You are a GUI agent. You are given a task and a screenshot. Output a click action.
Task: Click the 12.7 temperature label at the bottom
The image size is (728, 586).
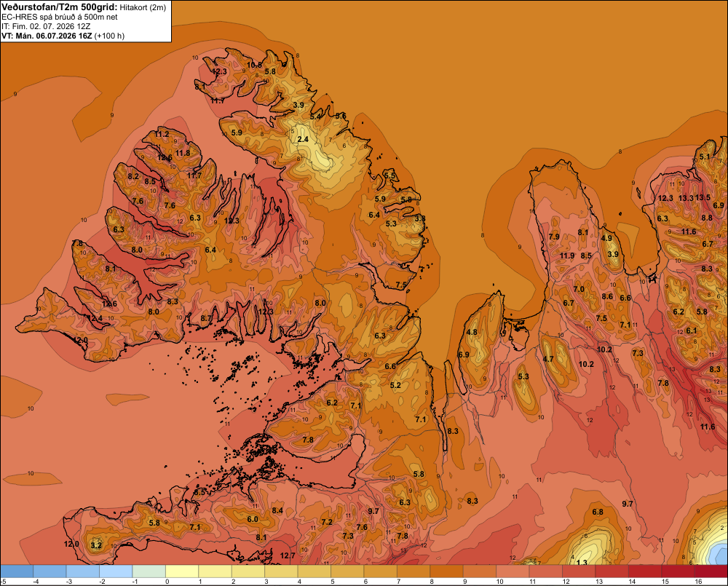tap(288, 555)
